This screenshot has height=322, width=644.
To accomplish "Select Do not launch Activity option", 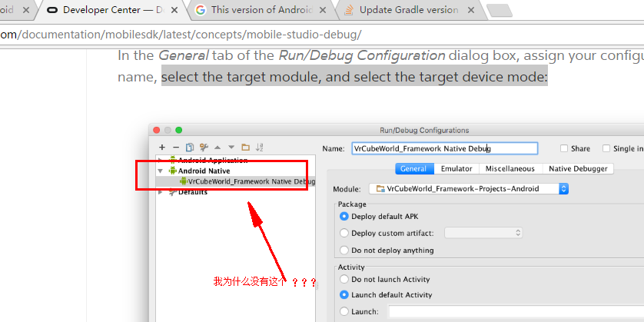I will pos(344,279).
